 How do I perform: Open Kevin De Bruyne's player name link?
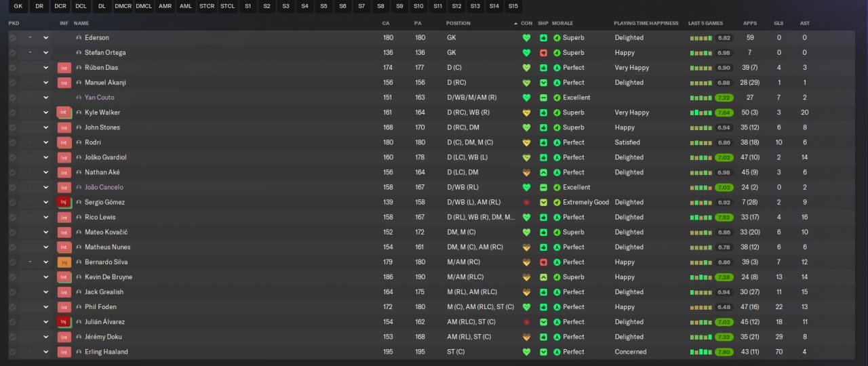point(108,277)
